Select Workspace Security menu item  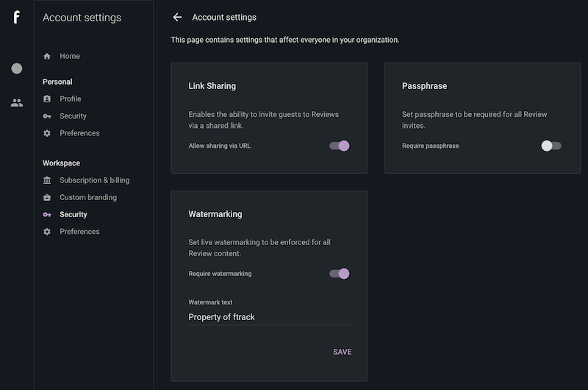coord(73,214)
